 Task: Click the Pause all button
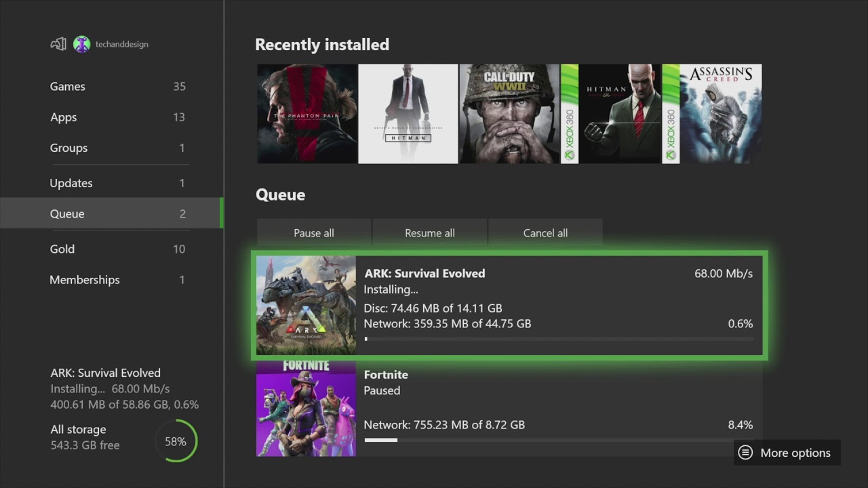(x=314, y=232)
